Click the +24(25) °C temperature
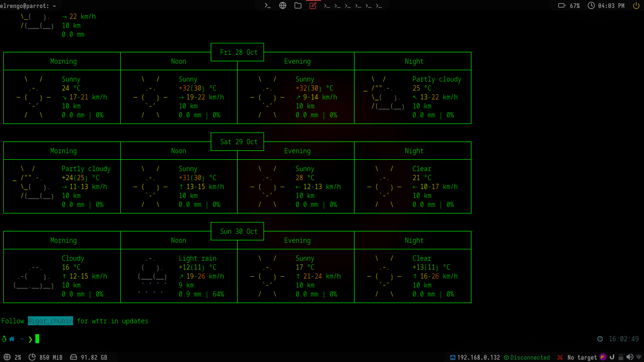Image resolution: width=644 pixels, height=362 pixels. [80, 178]
